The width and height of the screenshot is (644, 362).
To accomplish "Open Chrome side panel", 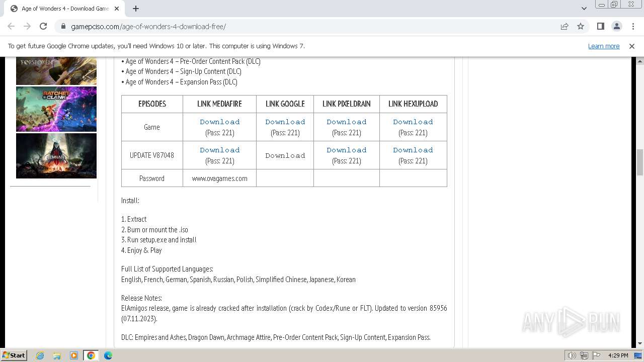I will pyautogui.click(x=600, y=26).
